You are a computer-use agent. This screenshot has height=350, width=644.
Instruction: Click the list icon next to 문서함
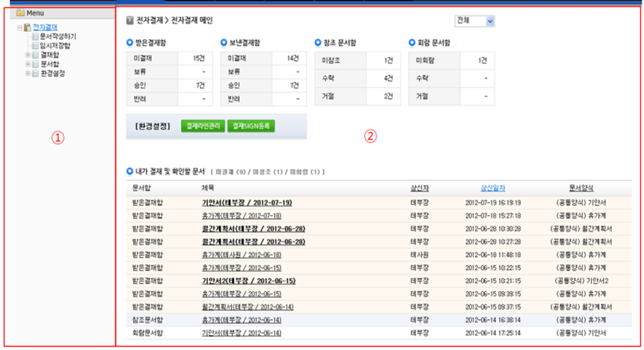click(x=35, y=64)
